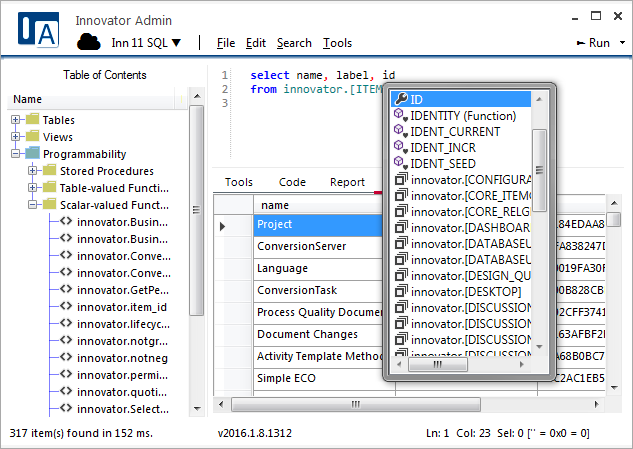633x449 pixels.
Task: Pick innovator.[CONFIGURA table icon entry
Action: coord(461,180)
